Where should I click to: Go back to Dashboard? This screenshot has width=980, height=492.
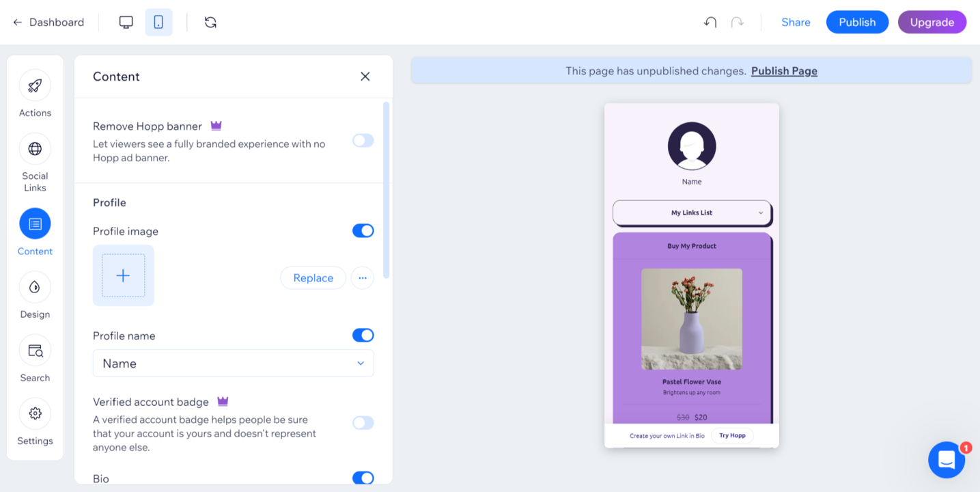48,22
